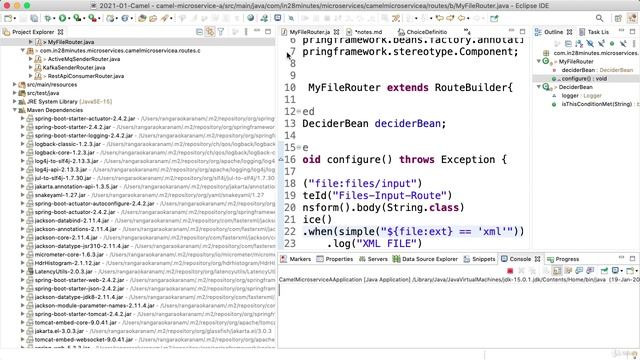Expand the src/test/java folder
The height and width of the screenshot is (360, 640).
point(15,93)
